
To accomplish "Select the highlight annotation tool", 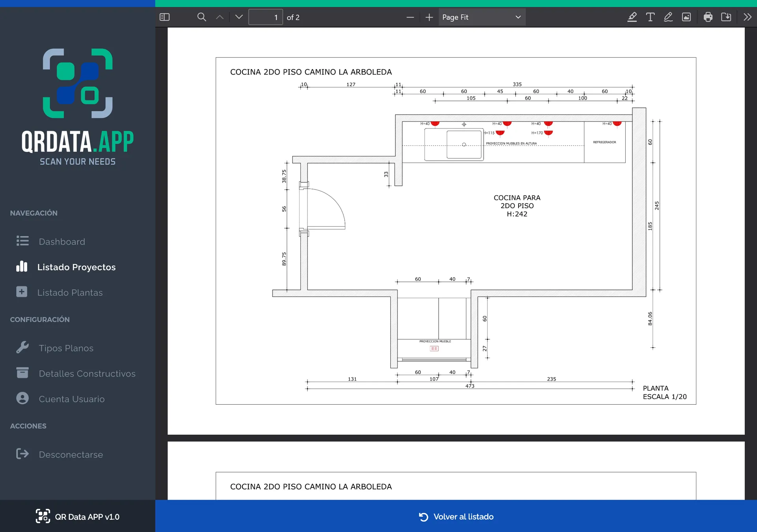I will (x=632, y=17).
